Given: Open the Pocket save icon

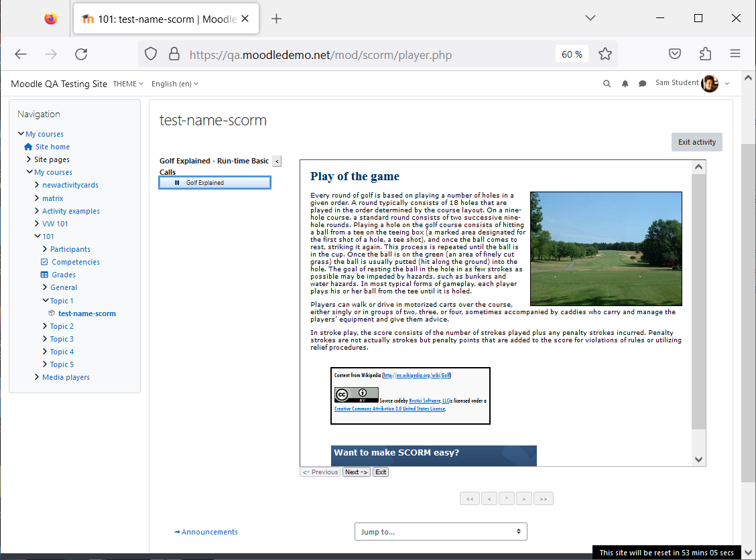Looking at the screenshot, I should click(x=674, y=54).
